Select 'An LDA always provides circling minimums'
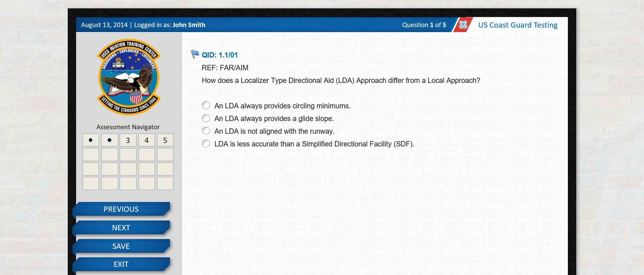Screen dimensions: 644x275 [206, 106]
